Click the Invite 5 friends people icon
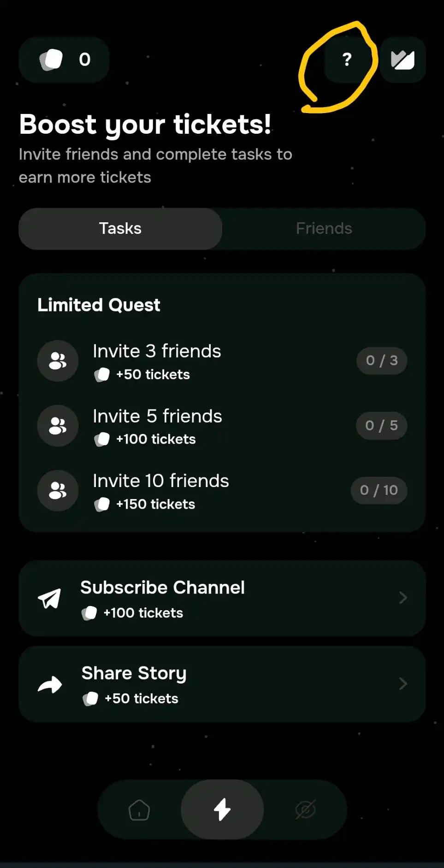Viewport: 444px width, 868px height. pos(58,426)
